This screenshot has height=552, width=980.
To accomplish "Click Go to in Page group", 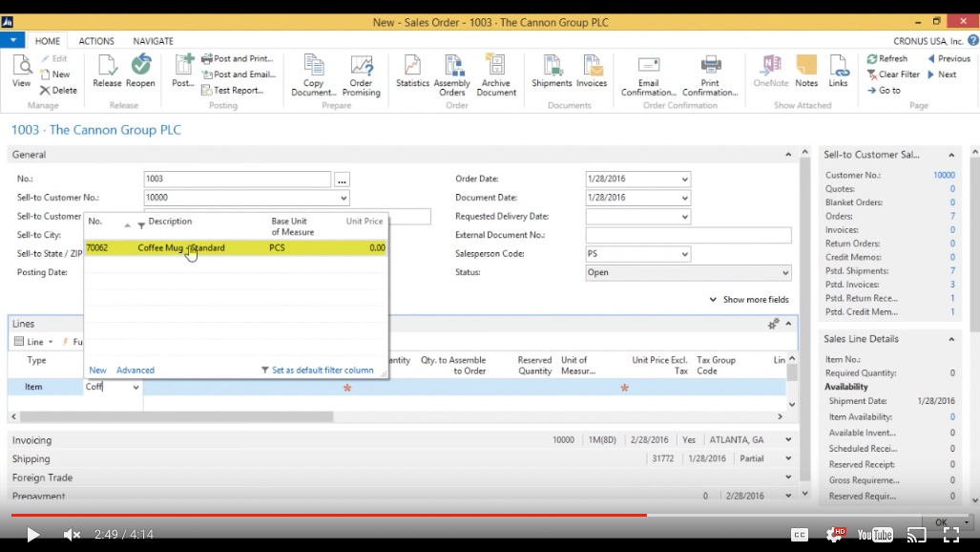I will pos(884,91).
